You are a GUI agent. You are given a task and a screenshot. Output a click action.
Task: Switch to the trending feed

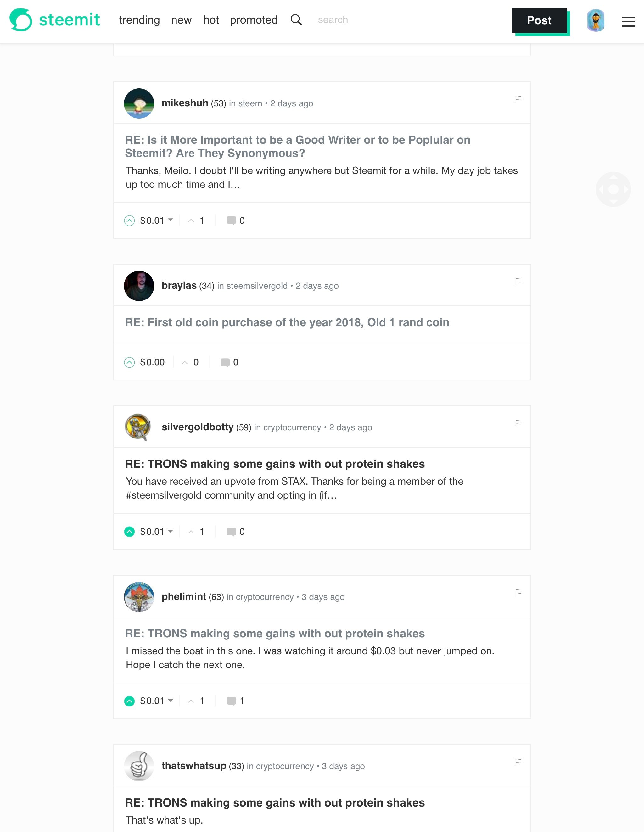coord(139,20)
